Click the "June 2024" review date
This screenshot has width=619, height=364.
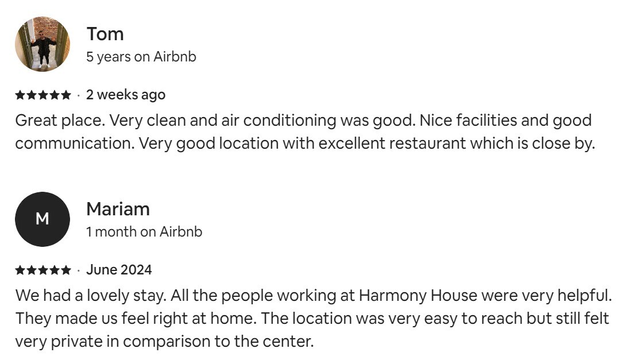click(119, 270)
